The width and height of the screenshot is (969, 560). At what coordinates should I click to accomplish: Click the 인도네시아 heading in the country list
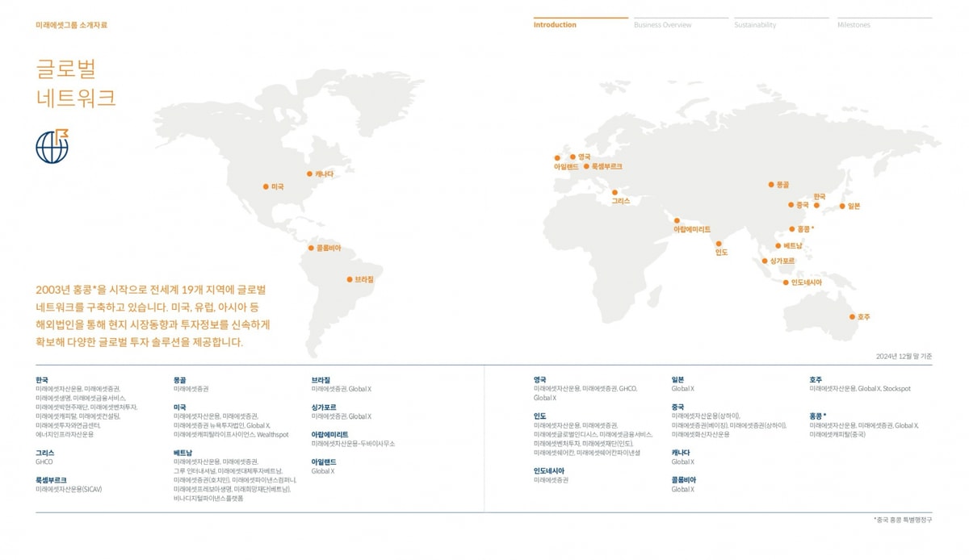click(x=549, y=470)
